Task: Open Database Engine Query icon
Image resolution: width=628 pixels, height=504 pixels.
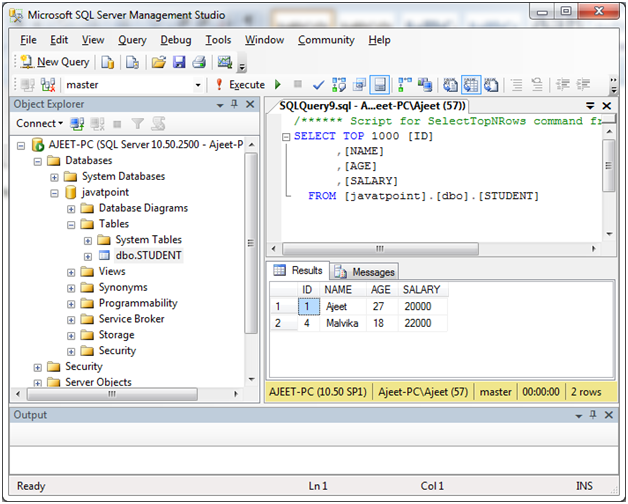Action: tap(107, 62)
